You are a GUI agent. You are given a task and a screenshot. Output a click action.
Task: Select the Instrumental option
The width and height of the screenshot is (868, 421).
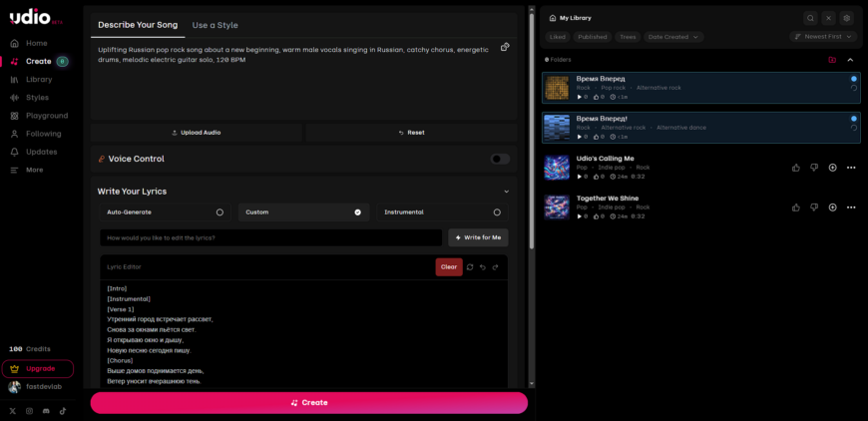coord(442,211)
